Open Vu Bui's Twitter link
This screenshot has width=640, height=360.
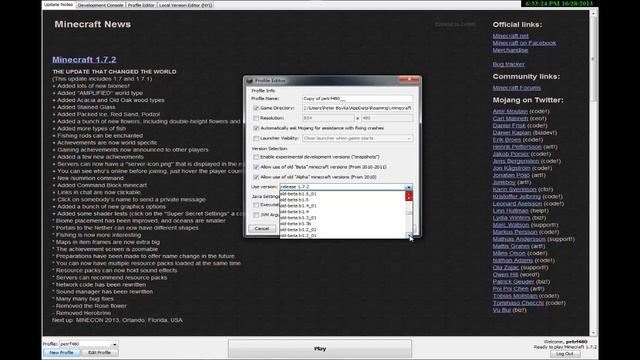point(502,310)
